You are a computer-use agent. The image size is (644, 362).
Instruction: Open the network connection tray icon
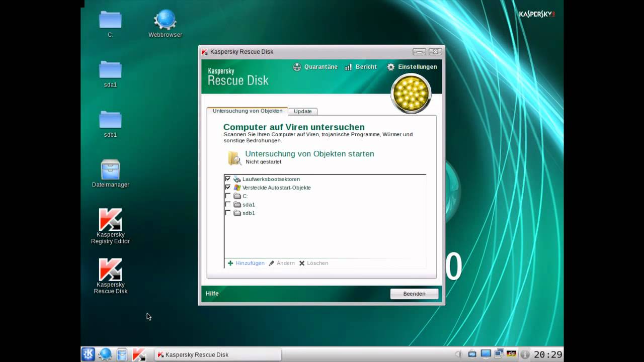(x=499, y=354)
